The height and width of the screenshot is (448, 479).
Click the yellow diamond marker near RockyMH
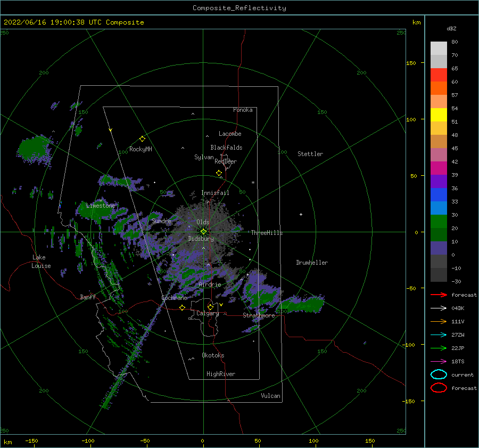coord(142,139)
